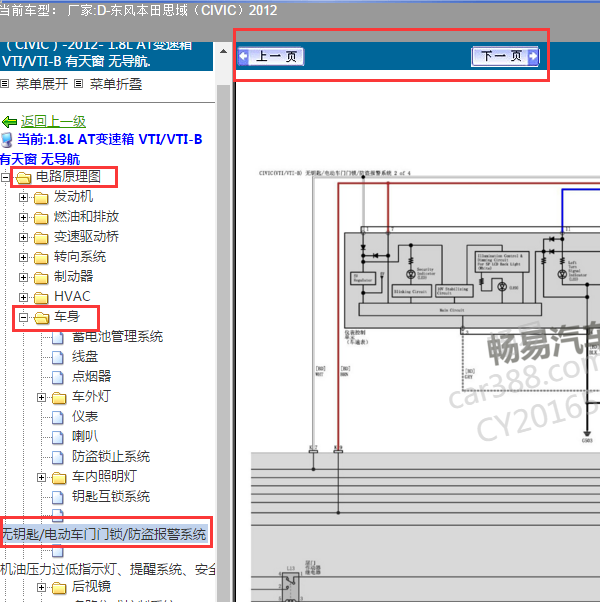The height and width of the screenshot is (602, 600).
Task: Open the 线盘 diagram entry
Action: click(x=85, y=357)
